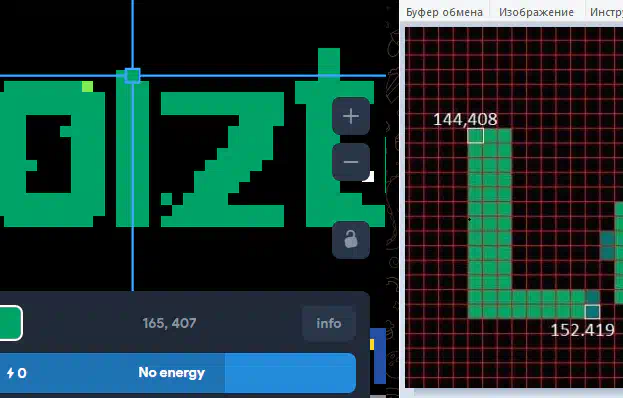Click the No energy bar
Screen dimensions: 623x398
tap(178, 373)
